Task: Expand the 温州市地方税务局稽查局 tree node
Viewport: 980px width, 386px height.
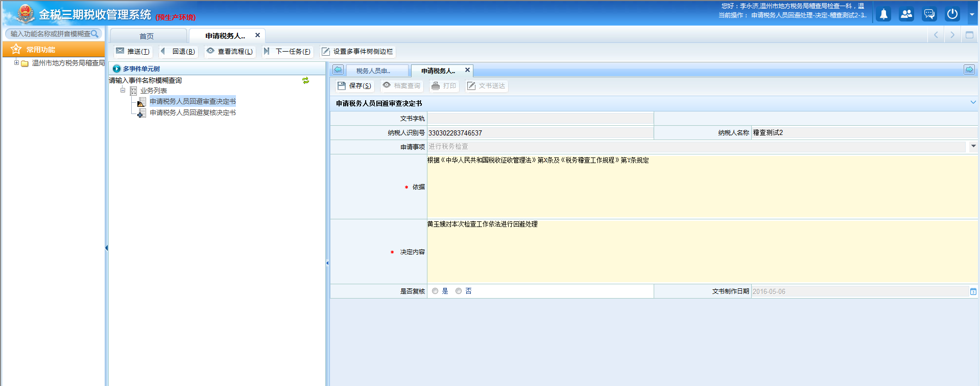Action: [16, 63]
